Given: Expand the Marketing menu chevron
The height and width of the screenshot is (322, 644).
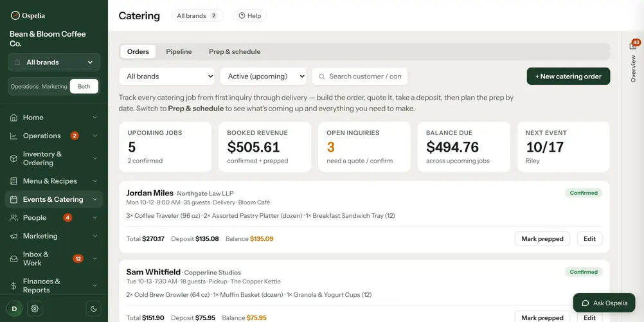Looking at the screenshot, I should coord(95,236).
